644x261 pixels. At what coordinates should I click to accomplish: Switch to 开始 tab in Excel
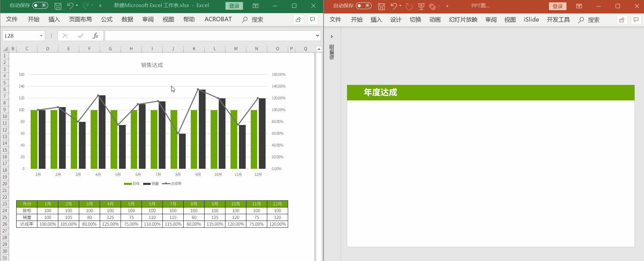(x=33, y=19)
